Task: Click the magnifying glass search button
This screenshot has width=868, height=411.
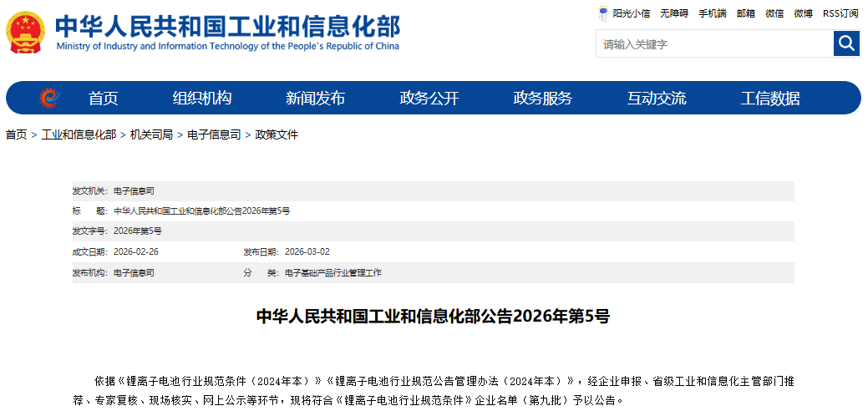Action: coord(846,43)
